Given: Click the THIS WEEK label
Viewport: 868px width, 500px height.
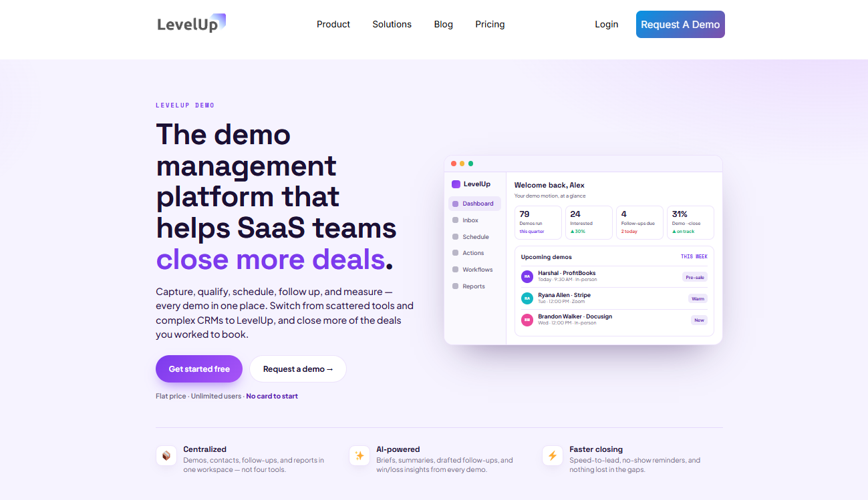Looking at the screenshot, I should (x=694, y=257).
